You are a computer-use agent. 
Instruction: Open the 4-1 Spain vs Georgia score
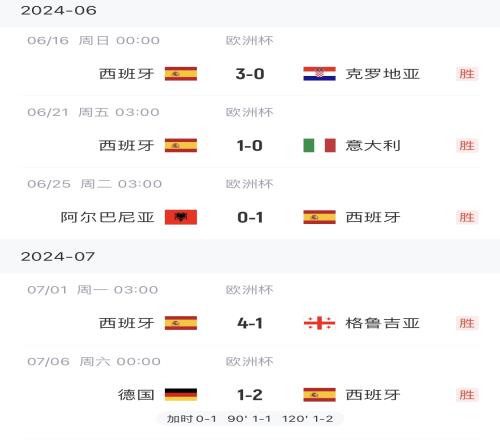click(250, 323)
